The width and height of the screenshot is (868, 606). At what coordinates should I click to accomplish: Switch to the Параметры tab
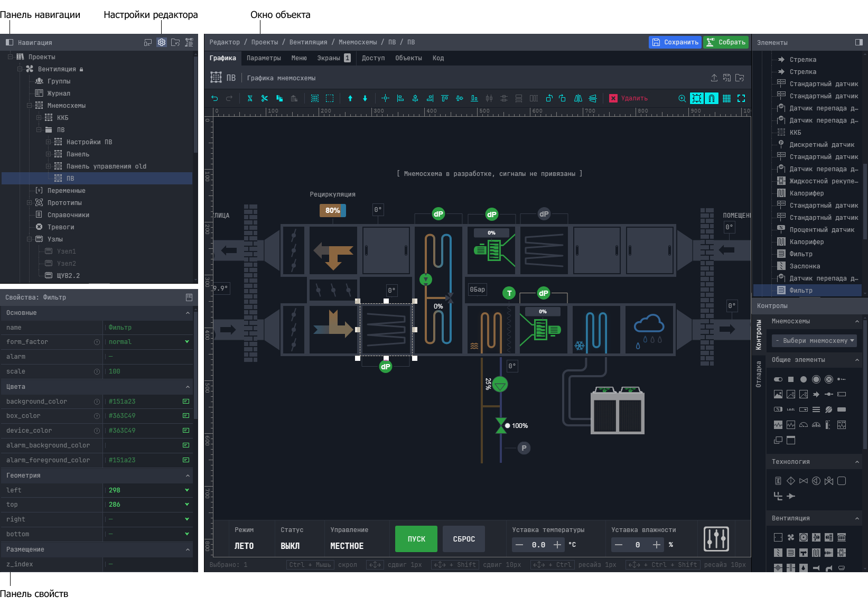[x=264, y=58]
